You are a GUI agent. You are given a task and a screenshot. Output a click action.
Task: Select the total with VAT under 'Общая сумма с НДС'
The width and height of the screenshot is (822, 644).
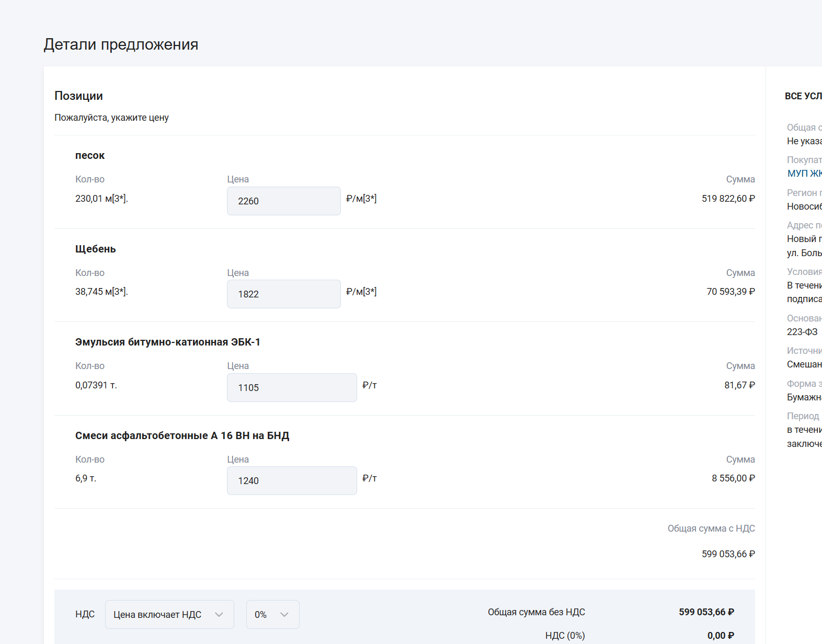click(x=728, y=554)
